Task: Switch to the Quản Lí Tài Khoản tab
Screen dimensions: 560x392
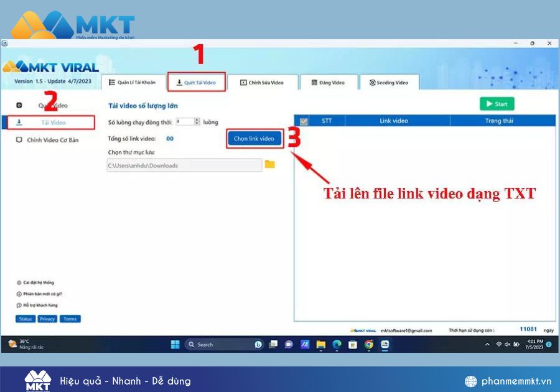Action: point(133,83)
